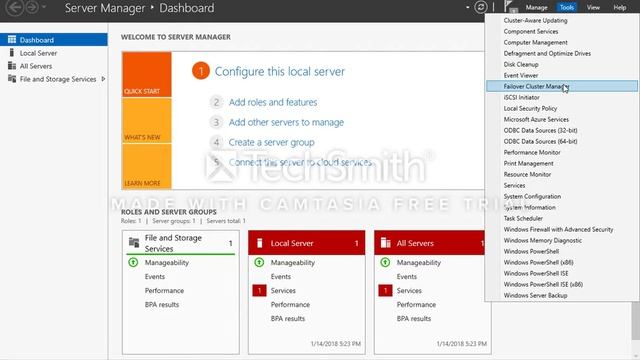
Task: Click the refresh icon in the header
Action: (481, 7)
